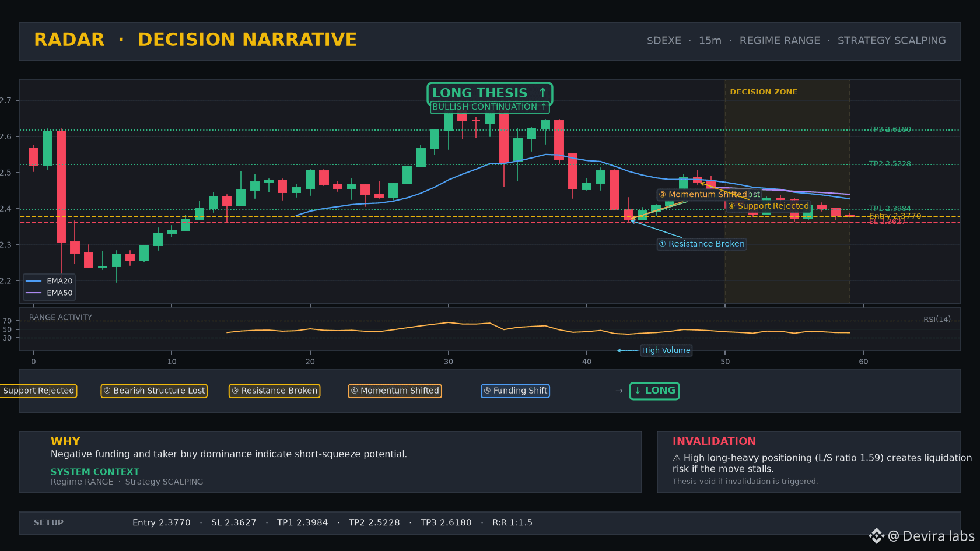Click the INVALIDATION heading
980x551 pixels.
(714, 441)
